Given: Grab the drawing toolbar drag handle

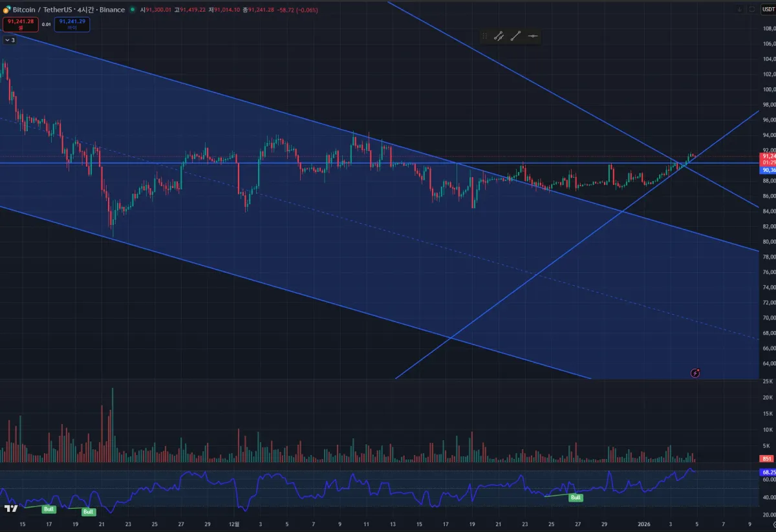Looking at the screenshot, I should pyautogui.click(x=484, y=37).
